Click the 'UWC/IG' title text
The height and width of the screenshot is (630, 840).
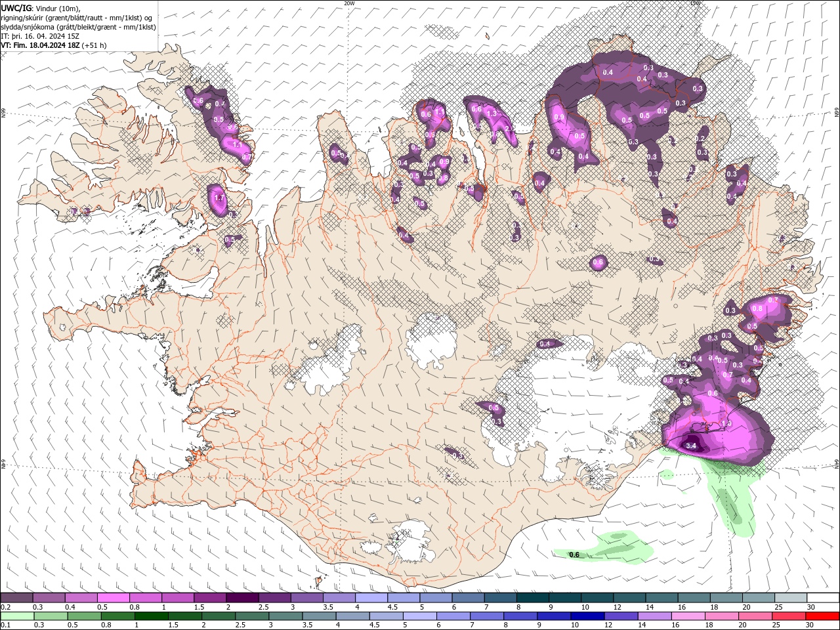point(15,8)
